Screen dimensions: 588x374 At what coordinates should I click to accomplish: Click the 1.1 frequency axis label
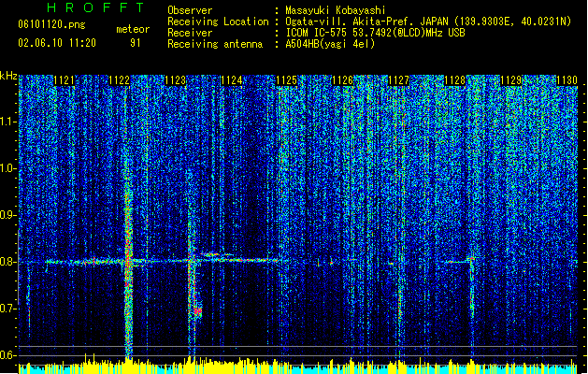tap(8, 122)
